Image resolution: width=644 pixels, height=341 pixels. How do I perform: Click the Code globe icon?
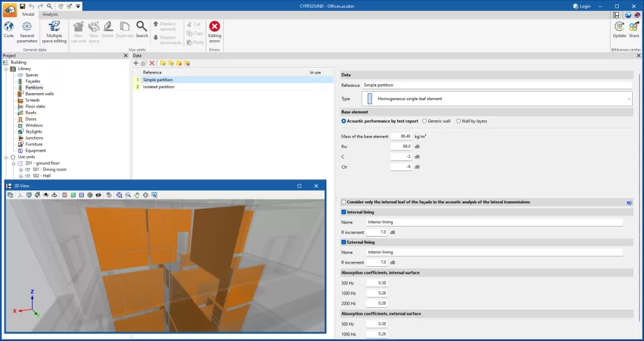[x=9, y=29]
